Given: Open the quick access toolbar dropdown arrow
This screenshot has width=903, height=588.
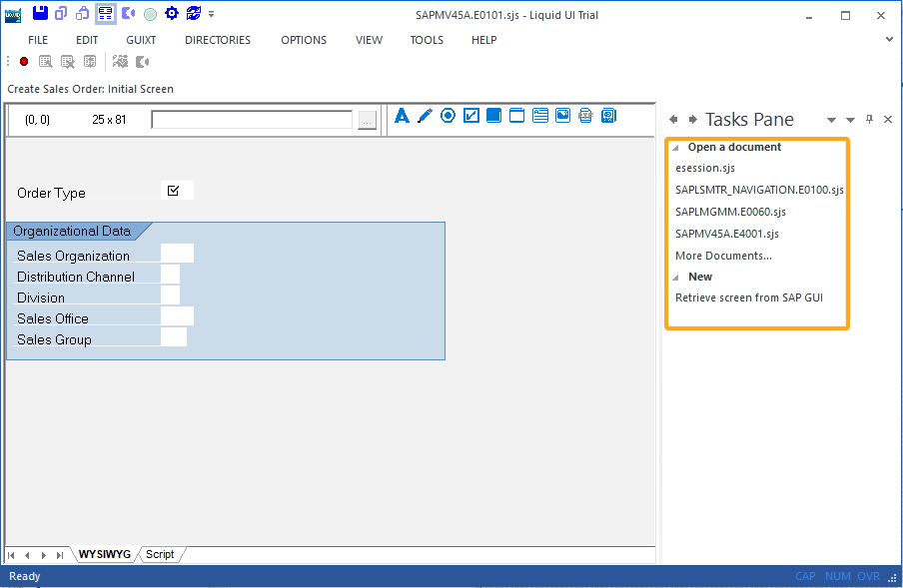Looking at the screenshot, I should point(212,14).
